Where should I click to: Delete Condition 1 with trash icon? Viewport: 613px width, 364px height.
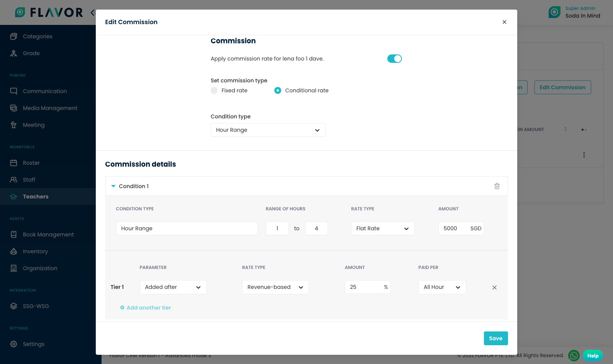pos(497,186)
